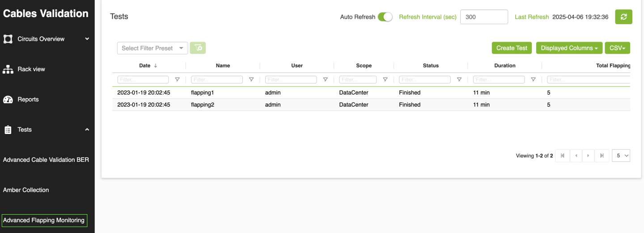The image size is (644, 233).
Task: Turn off the Auto Refresh toggle
Action: point(385,17)
